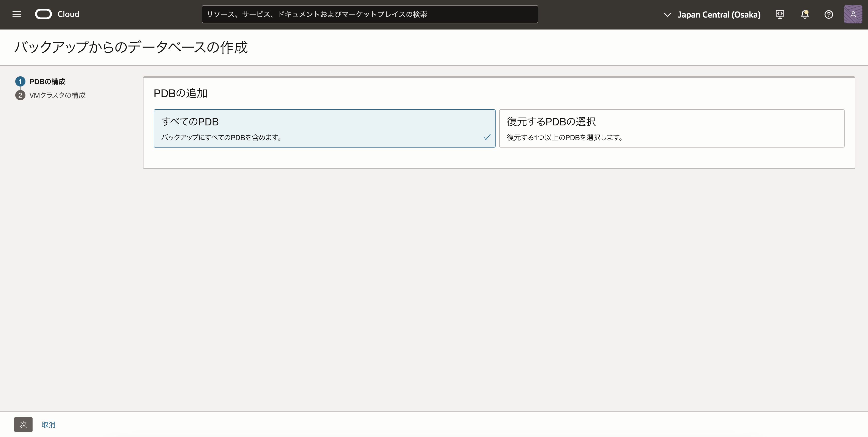Click step 2 circle icon

[20, 95]
